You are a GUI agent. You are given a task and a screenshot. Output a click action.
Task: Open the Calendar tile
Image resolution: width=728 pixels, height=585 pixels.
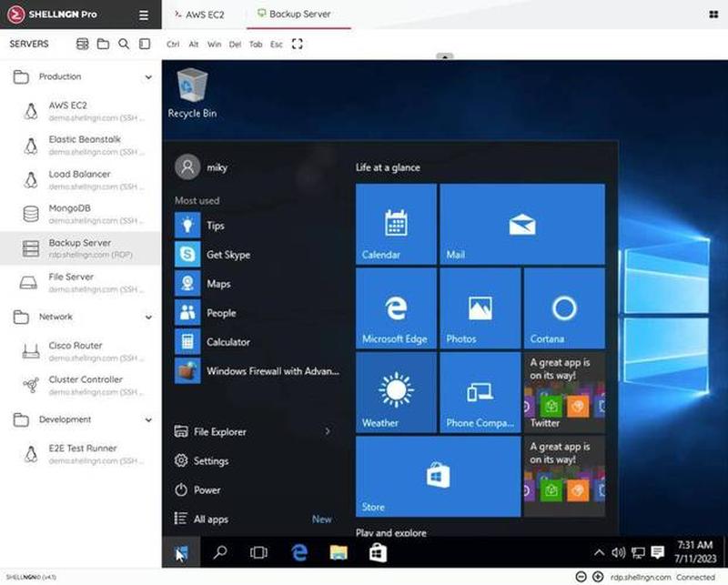point(396,224)
